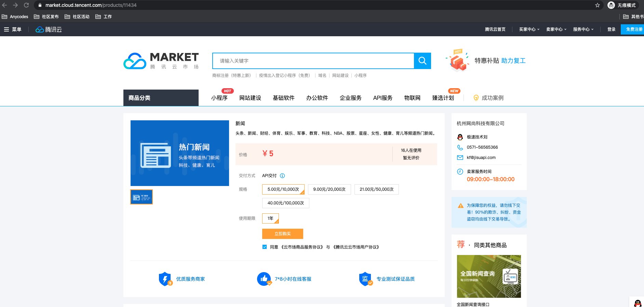Viewport: 644px width, 307px height.
Task: Click the orange warning triangle icon
Action: pos(461,206)
